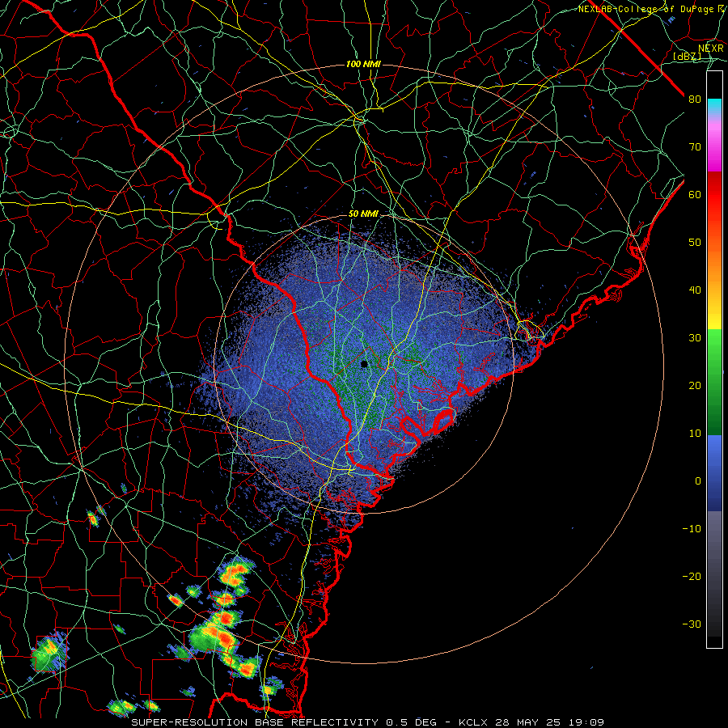The height and width of the screenshot is (728, 728).
Task: Click the "NEXR" label above the scale
Action: click(711, 49)
